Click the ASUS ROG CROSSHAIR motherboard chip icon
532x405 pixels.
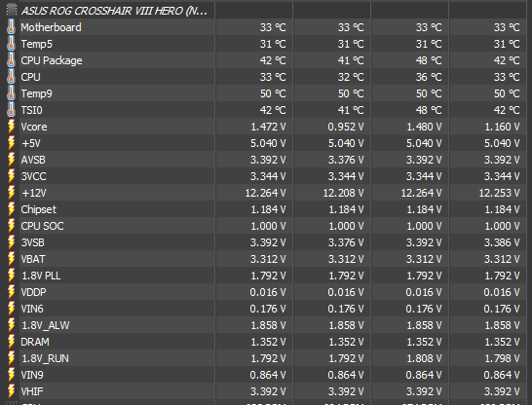11,10
